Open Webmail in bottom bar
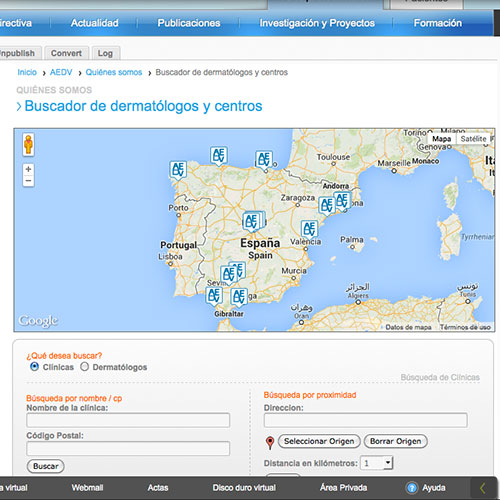This screenshot has height=500, width=500. tap(87, 488)
